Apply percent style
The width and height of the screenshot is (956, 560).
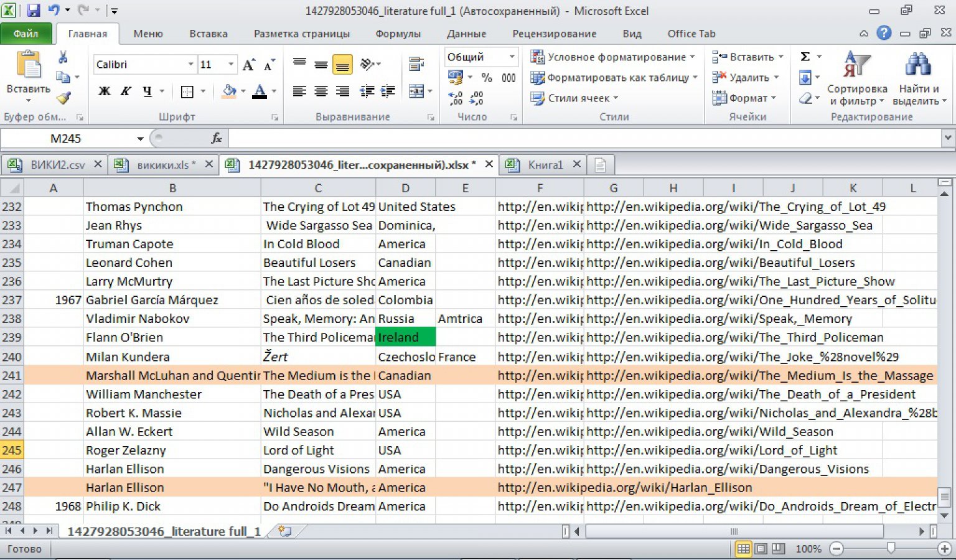(x=487, y=77)
